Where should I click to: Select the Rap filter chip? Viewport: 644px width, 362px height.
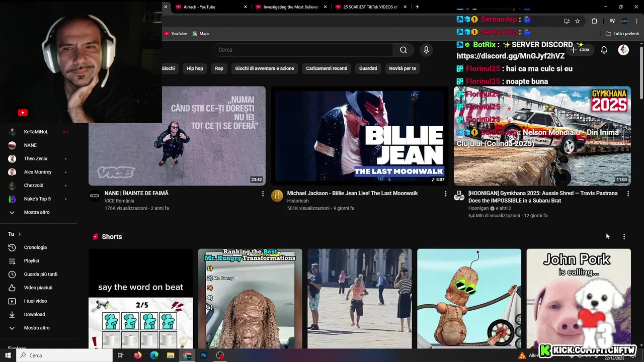219,68
